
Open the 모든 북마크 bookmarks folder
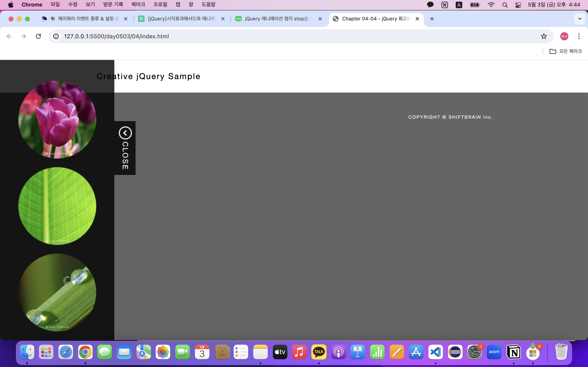(566, 51)
